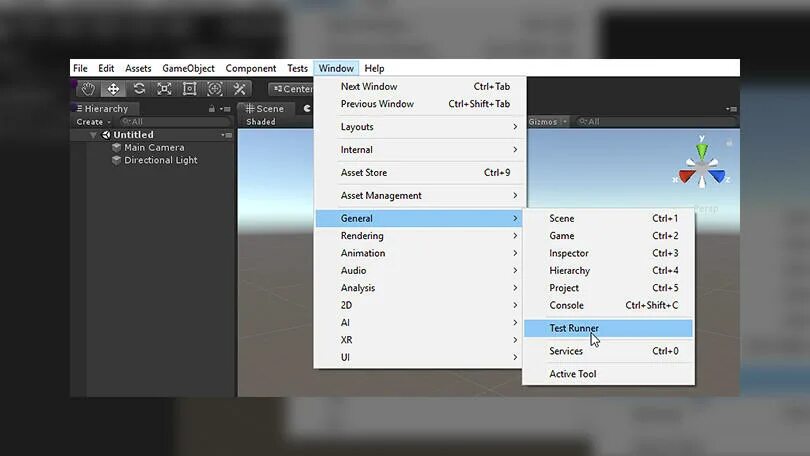The height and width of the screenshot is (456, 810).
Task: Choose Next Window menu entry
Action: [x=420, y=87]
